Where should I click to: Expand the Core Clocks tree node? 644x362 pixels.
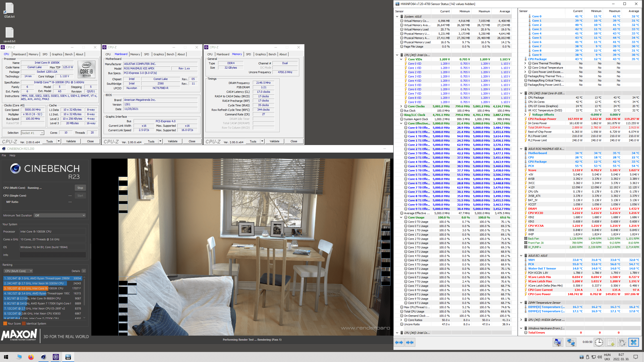coord(401,106)
